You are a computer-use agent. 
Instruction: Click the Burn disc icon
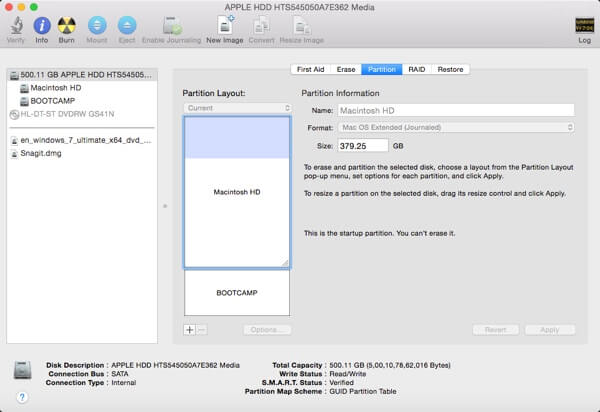67,26
